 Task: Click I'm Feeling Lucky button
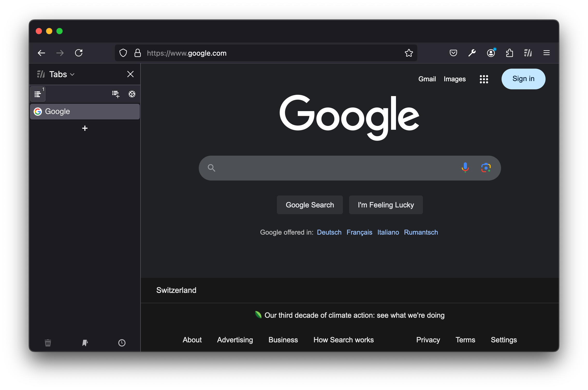click(x=385, y=205)
